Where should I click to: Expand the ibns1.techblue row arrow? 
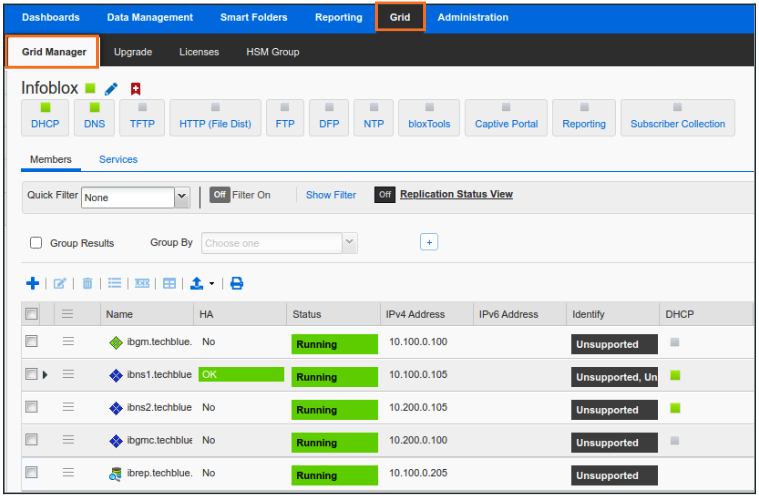[45, 375]
